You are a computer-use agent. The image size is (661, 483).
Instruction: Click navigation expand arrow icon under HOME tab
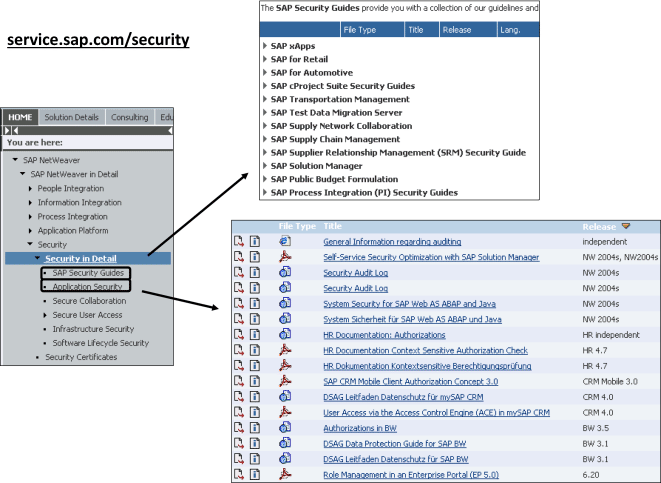tap(7, 131)
